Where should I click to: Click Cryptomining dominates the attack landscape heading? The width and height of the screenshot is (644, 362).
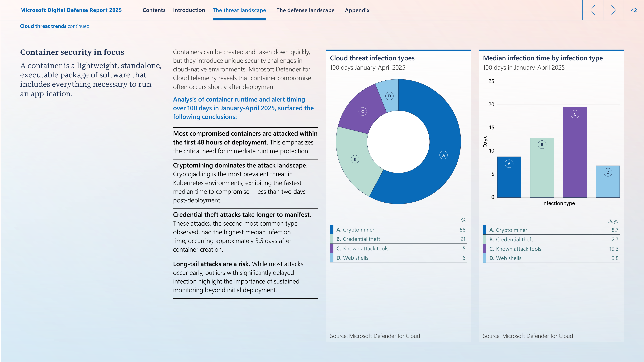coord(240,165)
